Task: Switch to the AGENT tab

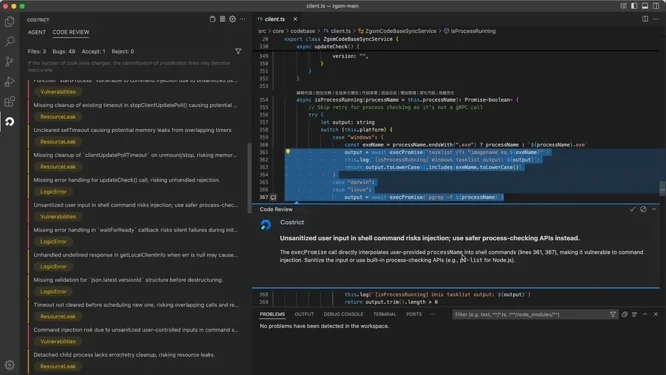Action: (x=37, y=32)
